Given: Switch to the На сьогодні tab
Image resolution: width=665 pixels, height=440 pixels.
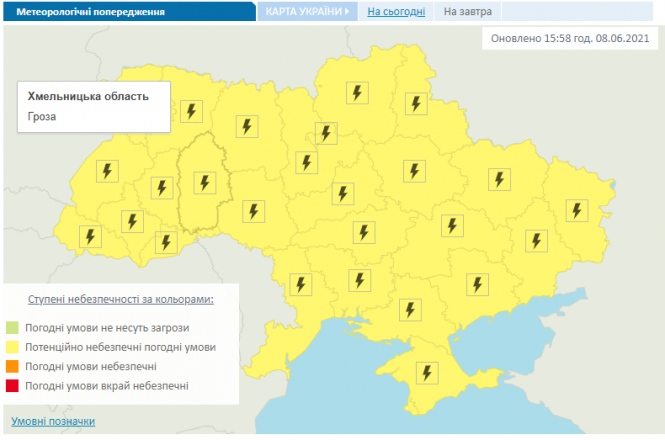Looking at the screenshot, I should (x=396, y=11).
